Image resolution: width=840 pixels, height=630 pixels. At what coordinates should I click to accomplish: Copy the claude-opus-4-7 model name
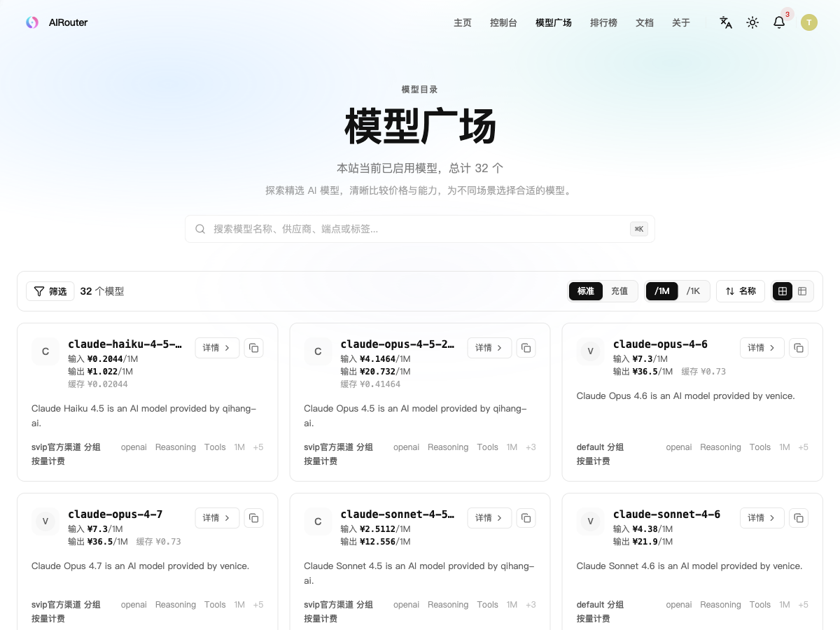click(254, 518)
